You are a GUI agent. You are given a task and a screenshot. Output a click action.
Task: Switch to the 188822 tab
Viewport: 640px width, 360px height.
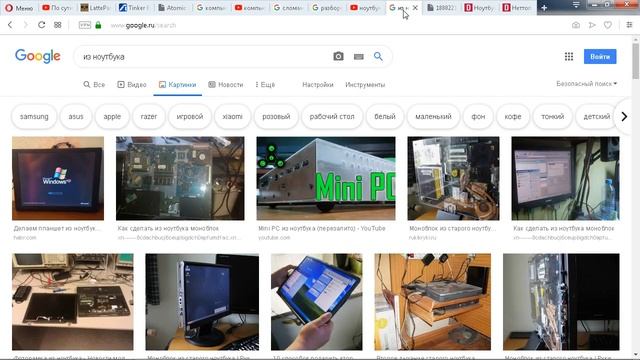(441, 8)
